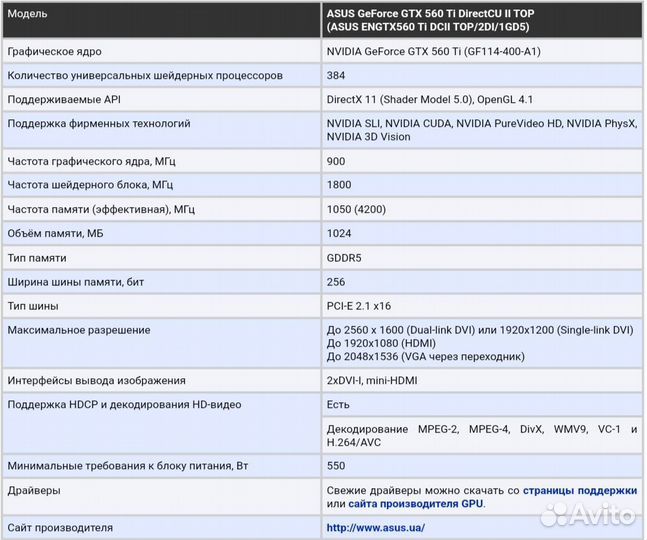Screen dimensions: 647x540
Task: Select the Есть value
Action: point(338,405)
